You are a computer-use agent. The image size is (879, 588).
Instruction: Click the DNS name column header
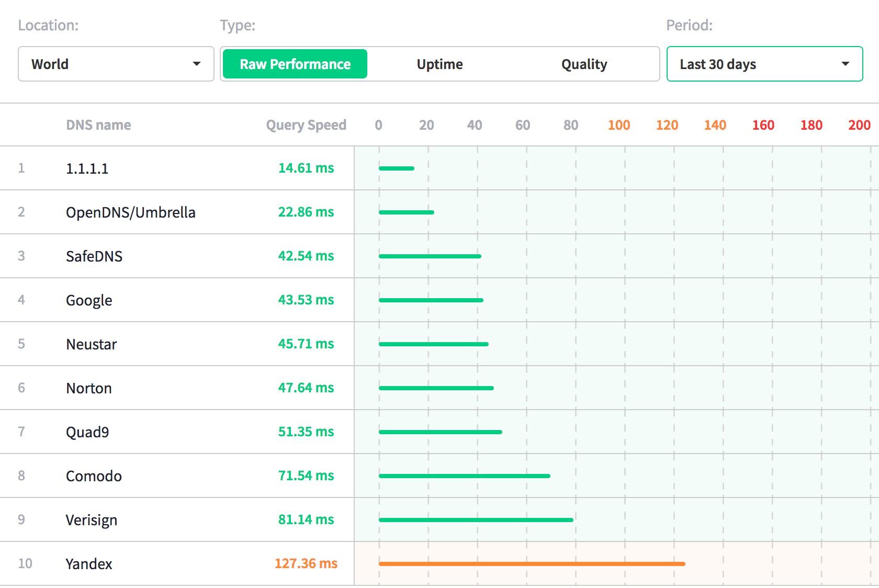pyautogui.click(x=98, y=125)
